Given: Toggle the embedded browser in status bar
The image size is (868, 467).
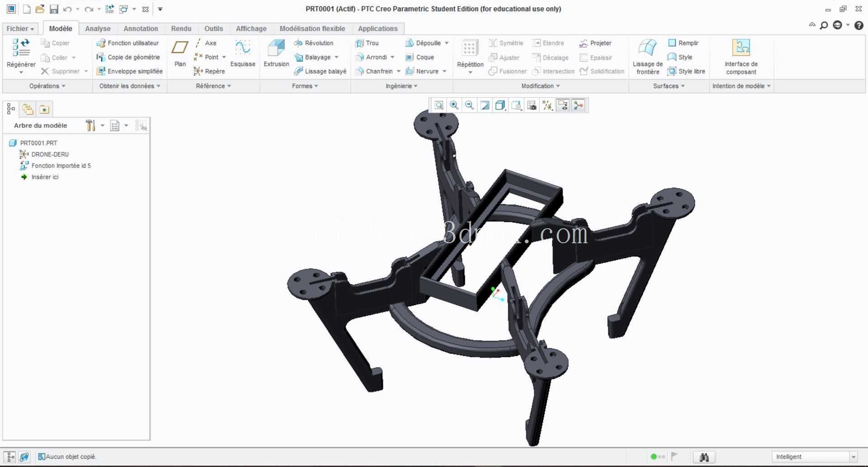Looking at the screenshot, I should pyautogui.click(x=24, y=457).
